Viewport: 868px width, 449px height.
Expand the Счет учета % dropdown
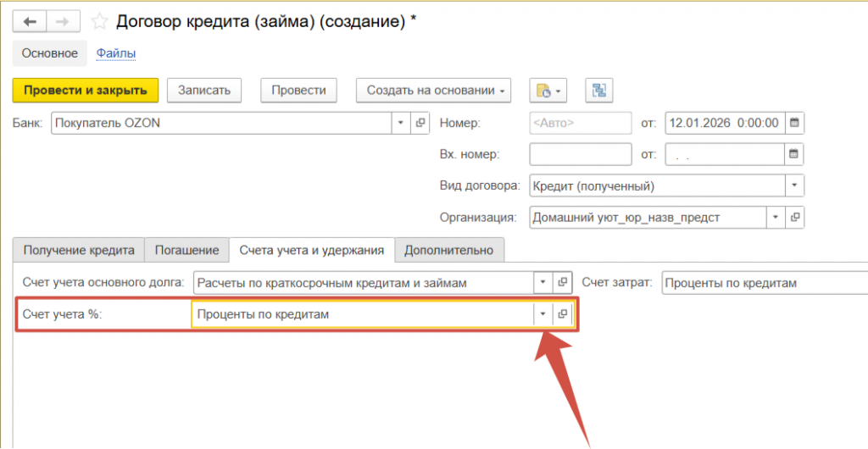point(542,314)
